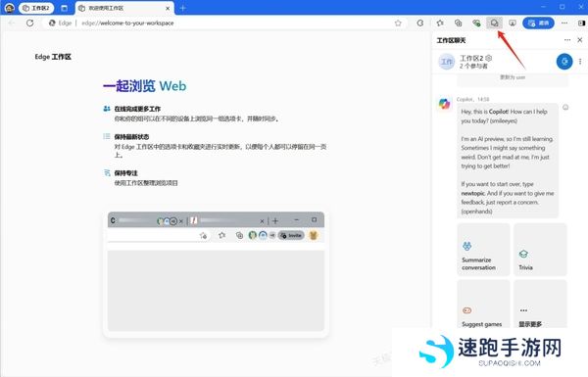Open the Edge settings and more menu
Image resolution: width=588 pixels, height=377 pixels.
coord(564,23)
